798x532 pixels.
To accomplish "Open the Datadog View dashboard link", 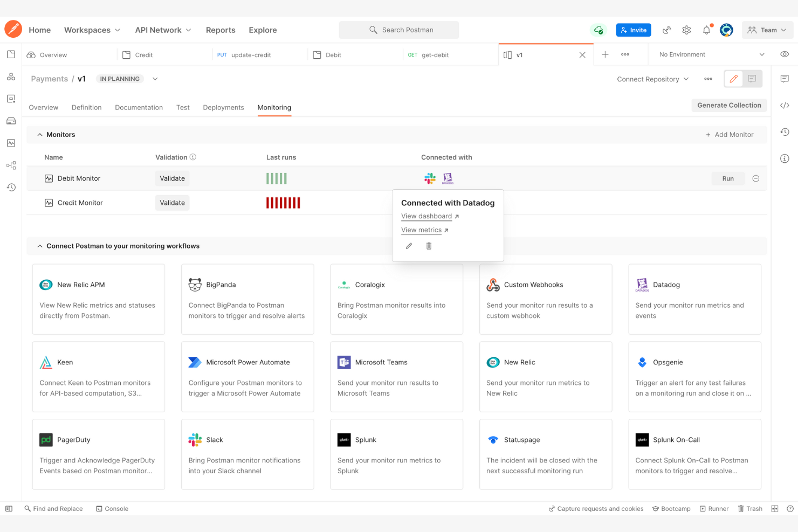I will (426, 216).
